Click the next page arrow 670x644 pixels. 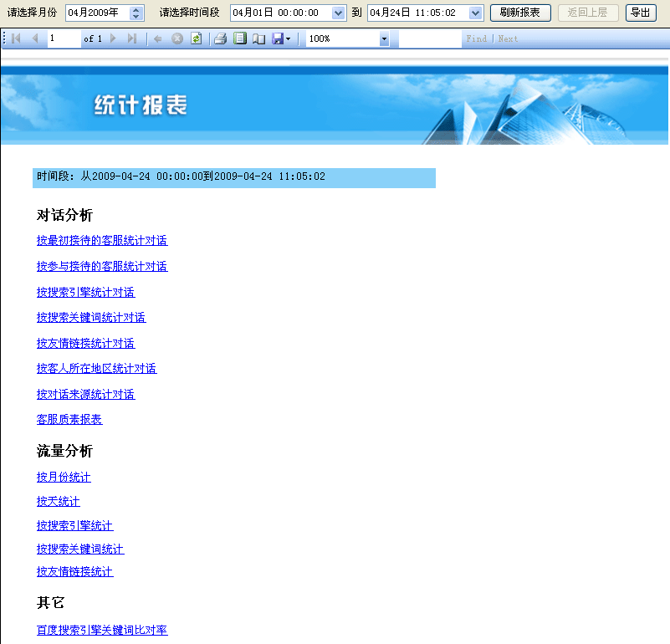click(114, 39)
